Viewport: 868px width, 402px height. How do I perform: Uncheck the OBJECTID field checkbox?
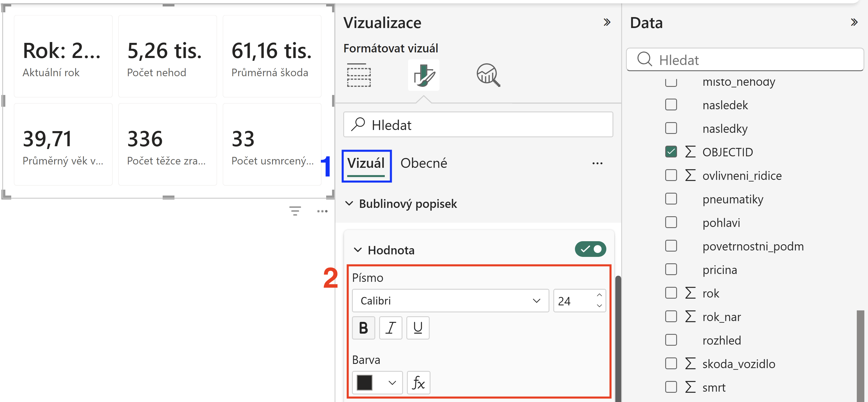(671, 152)
